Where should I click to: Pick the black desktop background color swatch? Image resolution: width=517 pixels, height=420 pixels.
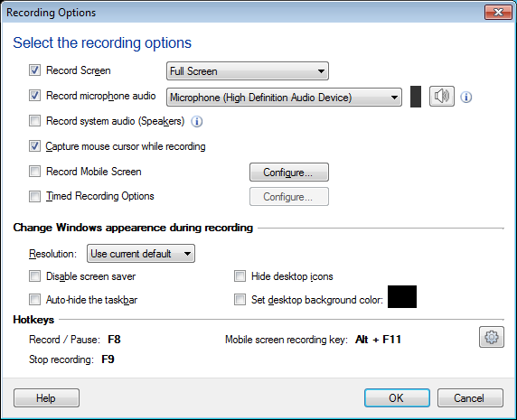click(402, 297)
